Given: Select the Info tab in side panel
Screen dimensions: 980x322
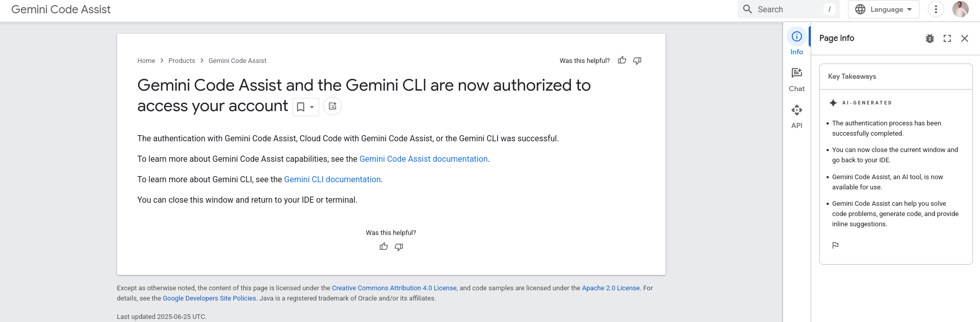Looking at the screenshot, I should pyautogui.click(x=796, y=42).
